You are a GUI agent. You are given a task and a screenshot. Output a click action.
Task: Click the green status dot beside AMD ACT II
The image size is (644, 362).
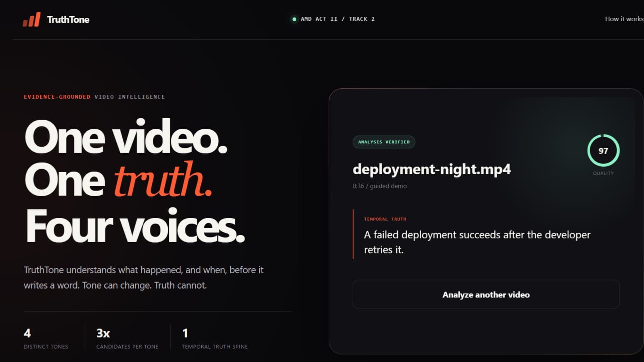click(294, 19)
